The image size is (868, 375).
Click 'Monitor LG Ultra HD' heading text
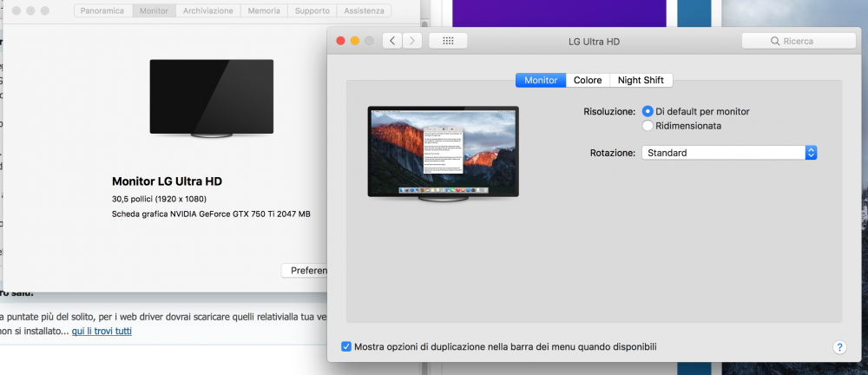pos(168,181)
